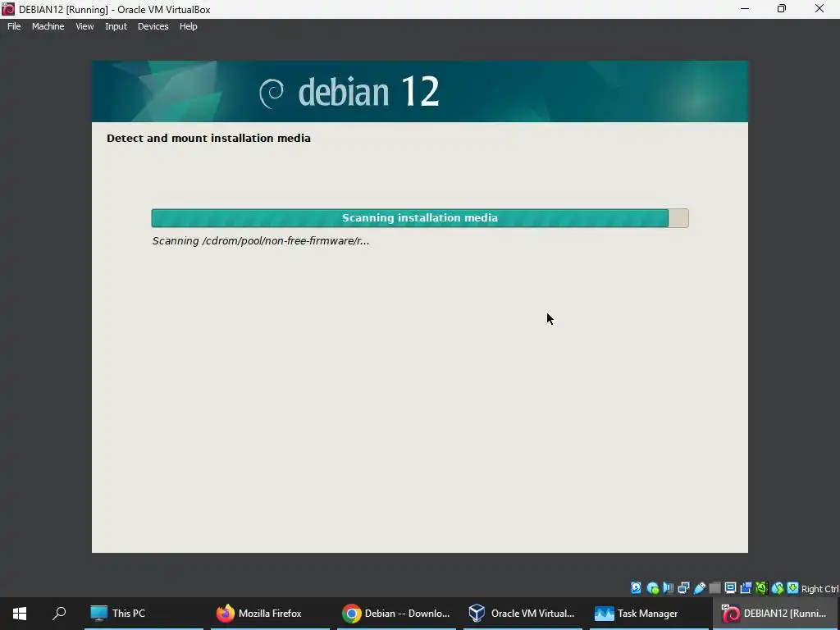Click the VirtualBox icon in title bar
Viewport: 840px width, 630px height.
pyautogui.click(x=8, y=9)
